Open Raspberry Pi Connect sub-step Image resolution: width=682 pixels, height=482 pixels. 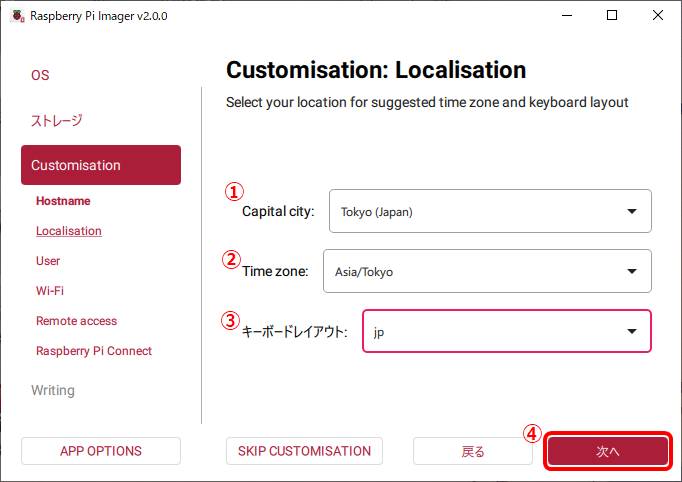[x=94, y=351]
